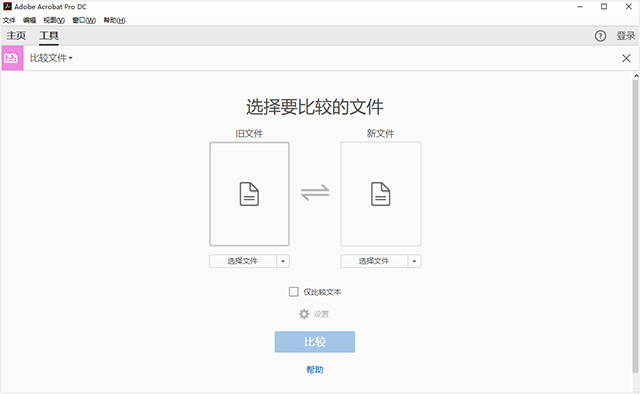Click 选择文件 button under old file
The height and width of the screenshot is (394, 640).
(243, 261)
